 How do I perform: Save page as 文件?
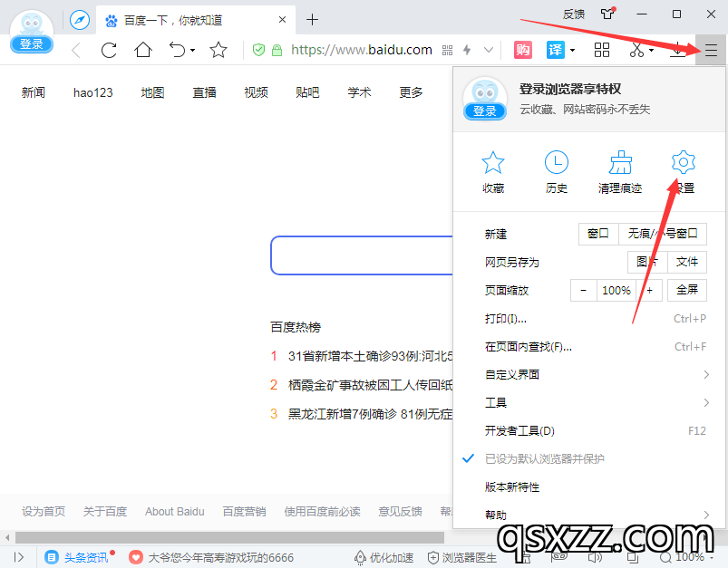pos(687,262)
